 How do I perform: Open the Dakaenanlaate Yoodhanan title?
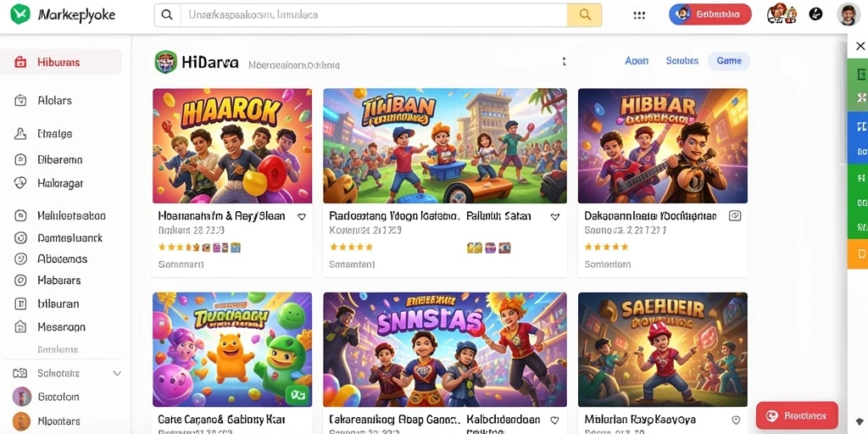pyautogui.click(x=650, y=216)
